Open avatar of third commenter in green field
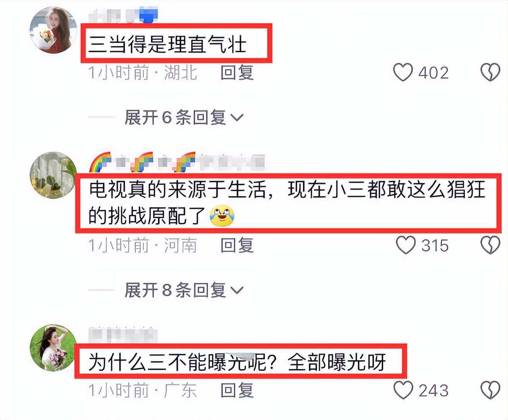 [53, 347]
